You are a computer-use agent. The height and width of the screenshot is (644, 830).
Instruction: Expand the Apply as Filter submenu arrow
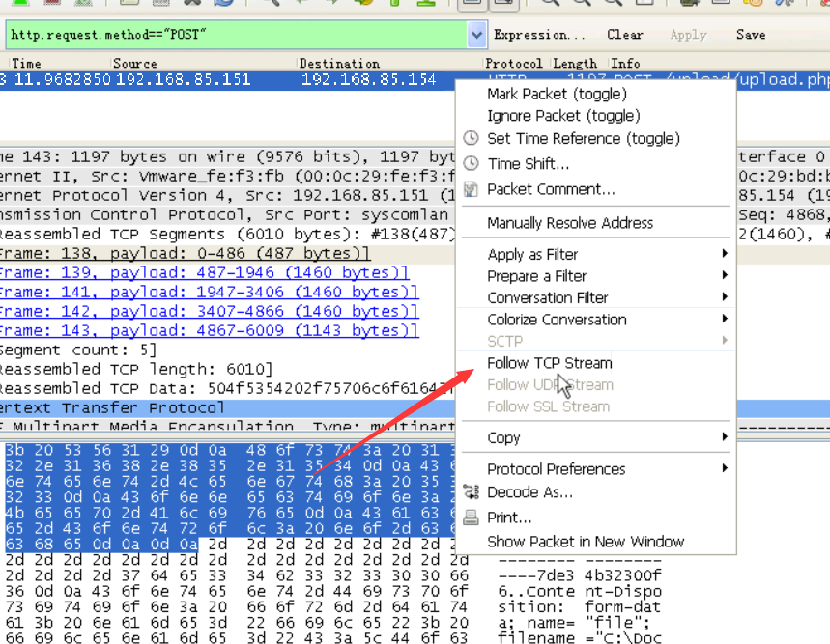click(x=725, y=254)
